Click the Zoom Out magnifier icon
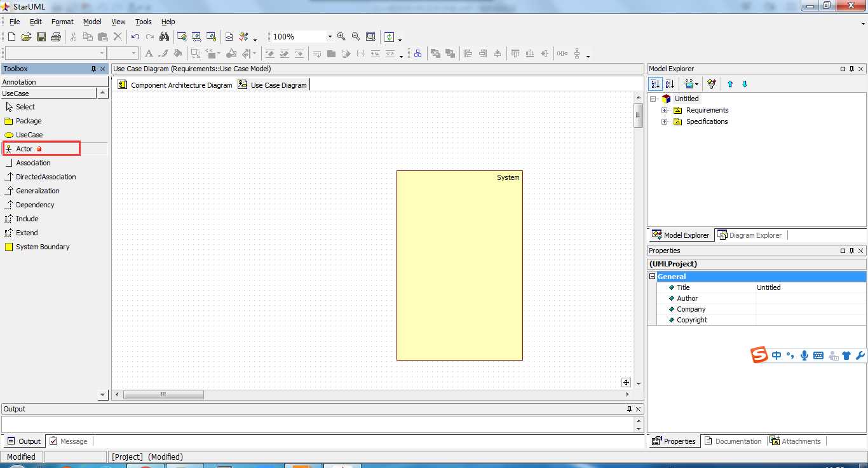This screenshot has height=468, width=868. tap(356, 37)
